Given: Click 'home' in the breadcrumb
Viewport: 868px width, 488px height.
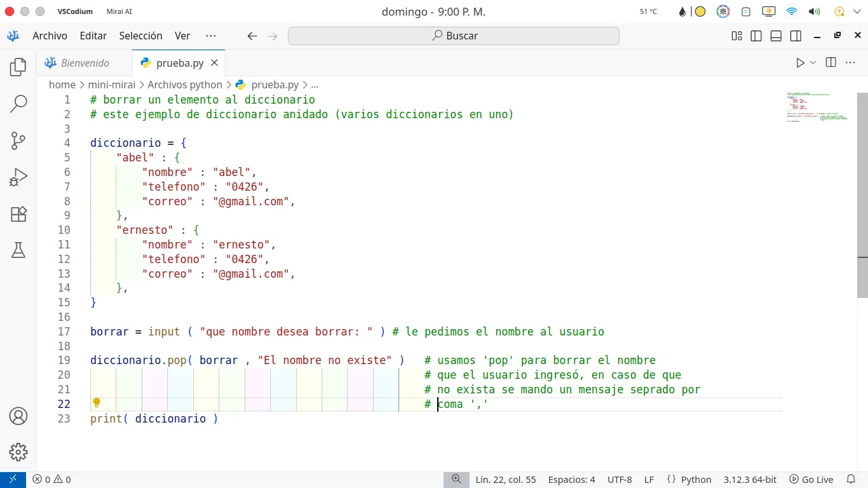Looking at the screenshot, I should point(62,85).
